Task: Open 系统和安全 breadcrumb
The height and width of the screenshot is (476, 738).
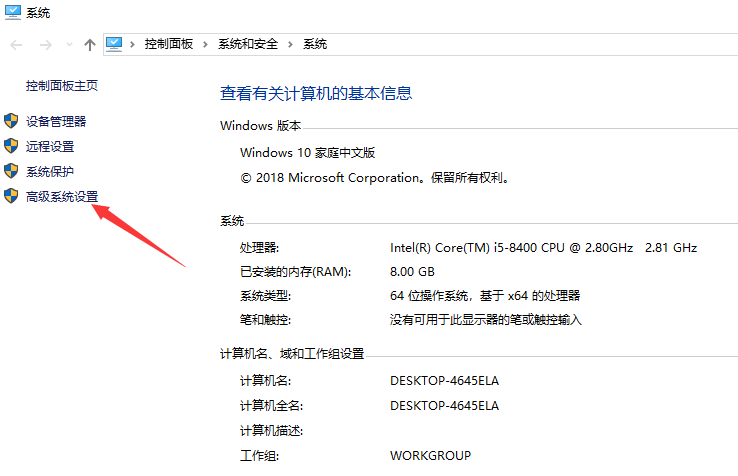Action: pyautogui.click(x=248, y=44)
